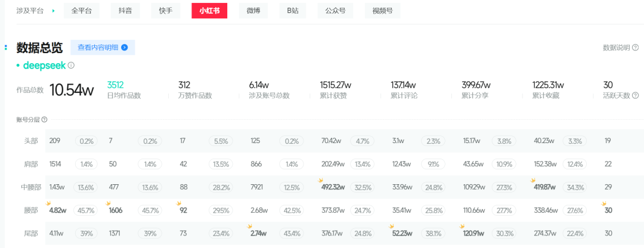The height and width of the screenshot is (248, 644).
Task: Click the crown icon above 1606
Action: (109, 203)
